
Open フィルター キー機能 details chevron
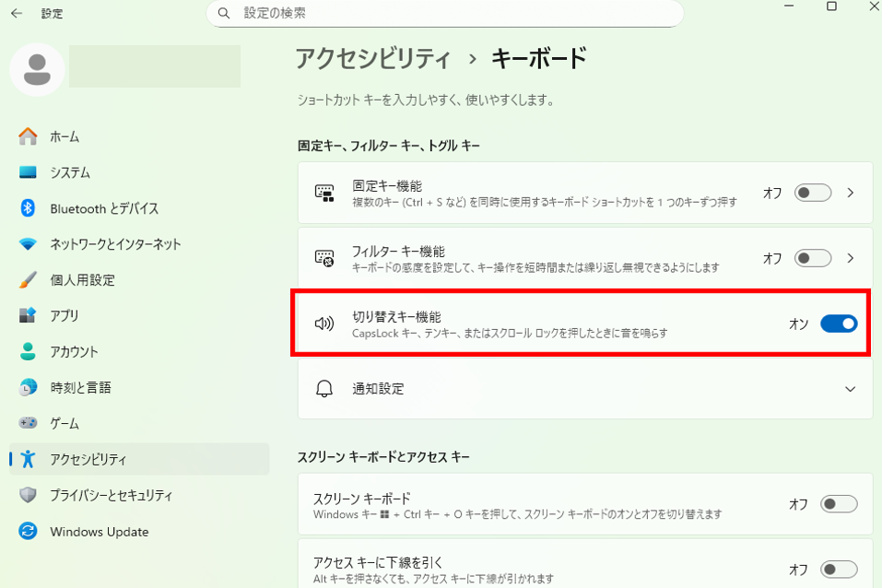pos(851,258)
